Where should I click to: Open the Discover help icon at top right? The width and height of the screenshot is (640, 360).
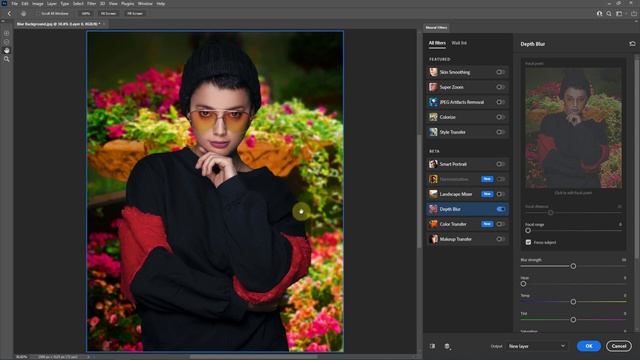point(599,13)
